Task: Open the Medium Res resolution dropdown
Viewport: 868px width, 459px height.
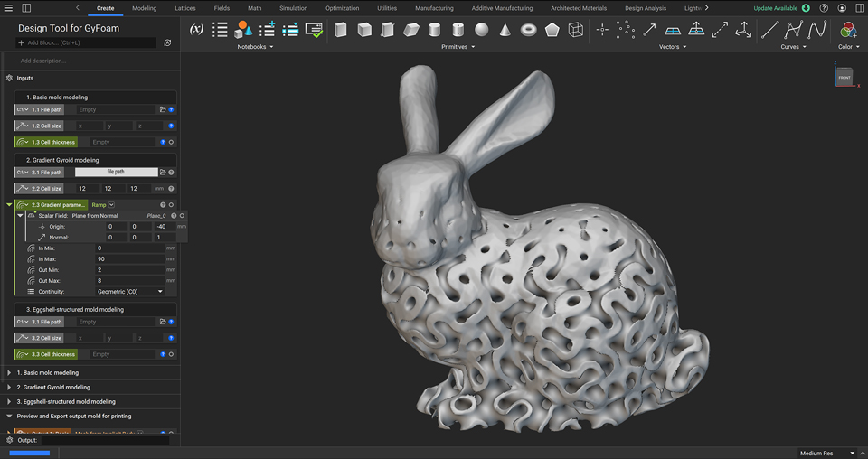Action: pos(827,453)
